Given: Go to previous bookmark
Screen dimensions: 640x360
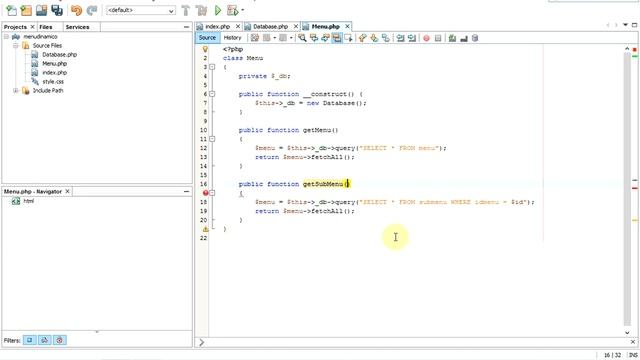Looking at the screenshot, I should 362,38.
